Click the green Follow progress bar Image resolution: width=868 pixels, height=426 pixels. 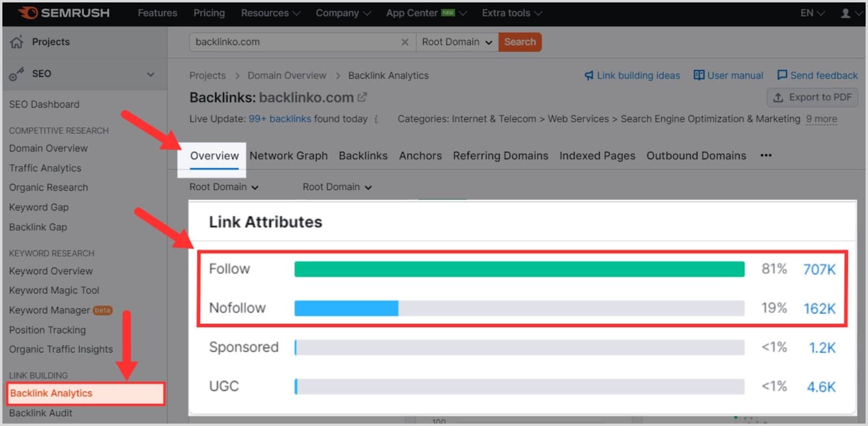(519, 269)
